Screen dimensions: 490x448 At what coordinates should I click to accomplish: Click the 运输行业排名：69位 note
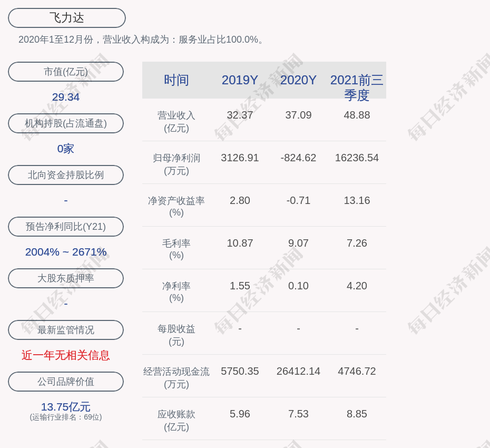[66, 417]
